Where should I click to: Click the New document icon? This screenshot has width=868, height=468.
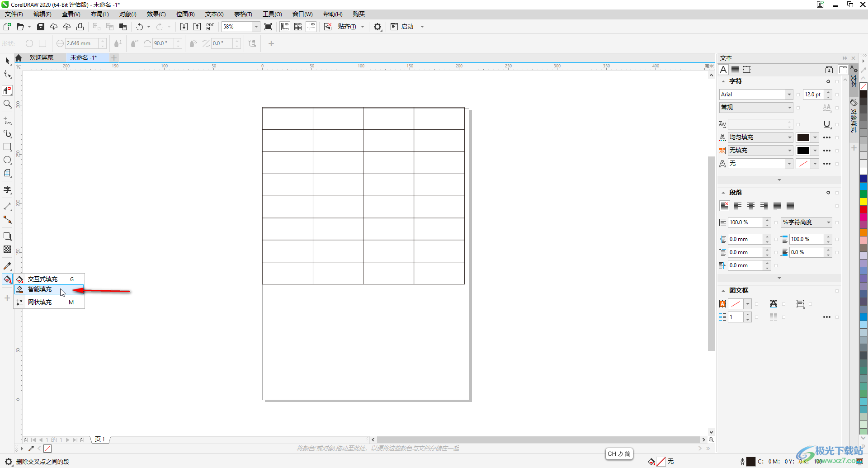(7, 27)
